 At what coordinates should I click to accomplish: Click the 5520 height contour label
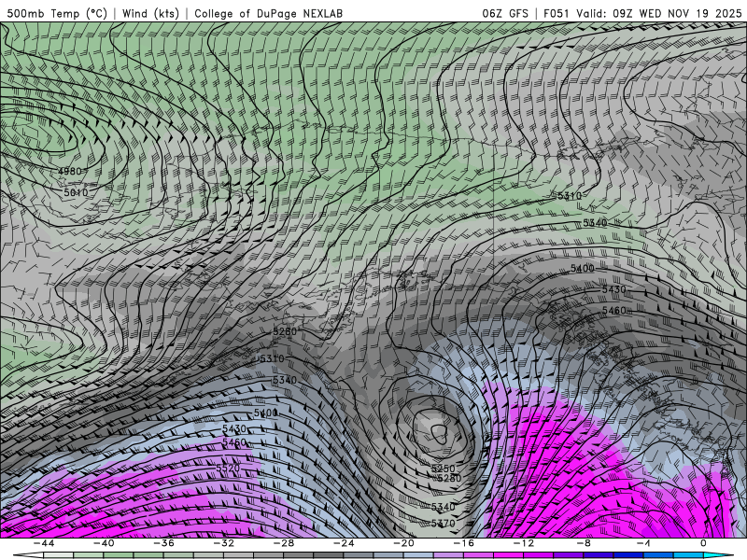tap(228, 469)
